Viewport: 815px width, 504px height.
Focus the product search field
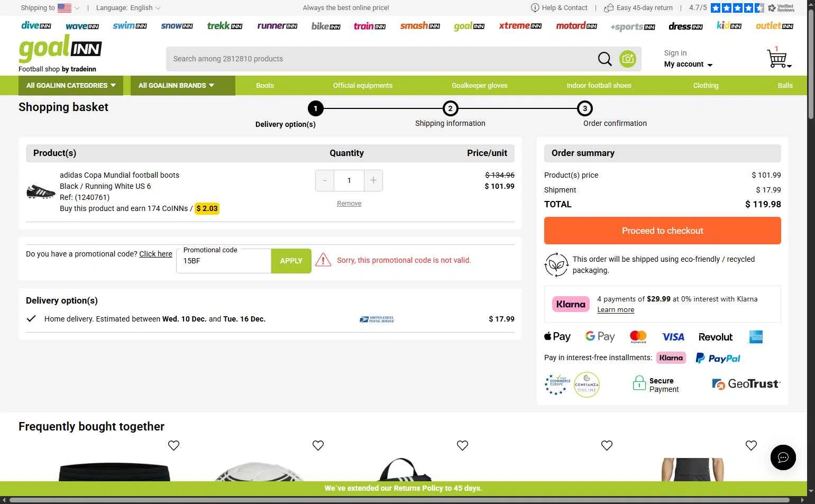tap(381, 59)
